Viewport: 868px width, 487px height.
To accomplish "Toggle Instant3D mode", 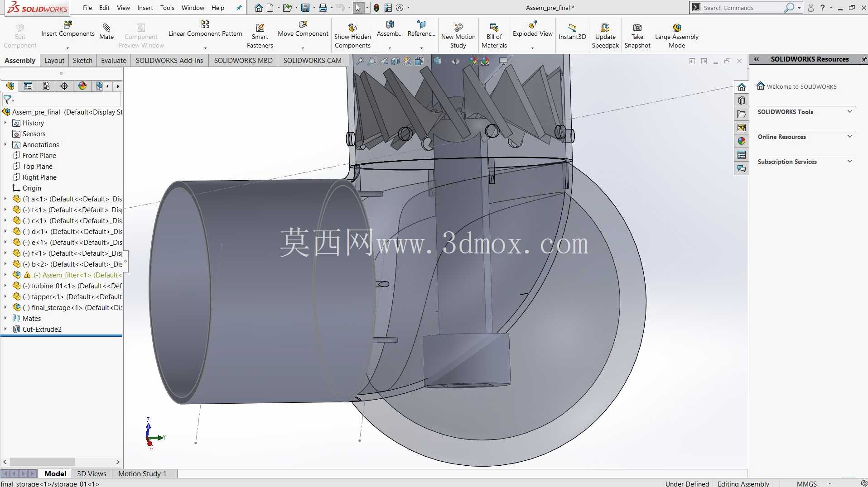I will pyautogui.click(x=572, y=32).
